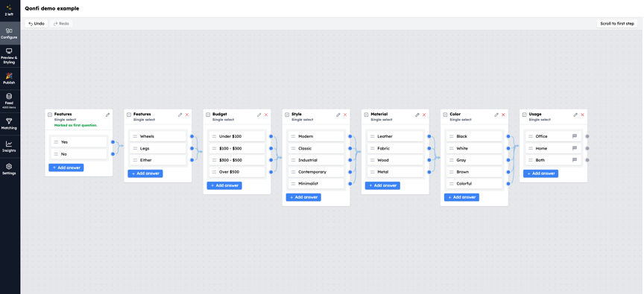Open the Feed section

(9, 101)
